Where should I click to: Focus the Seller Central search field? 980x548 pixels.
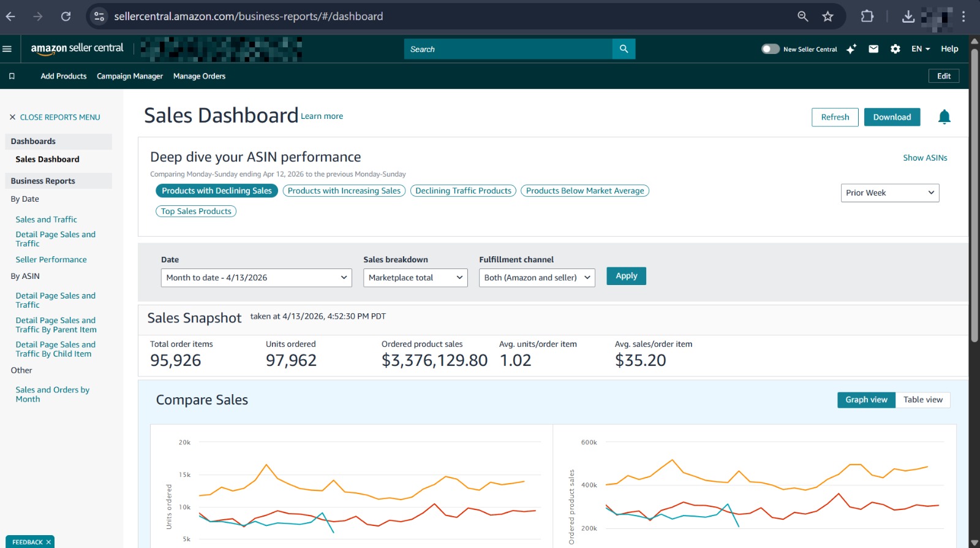pos(508,49)
